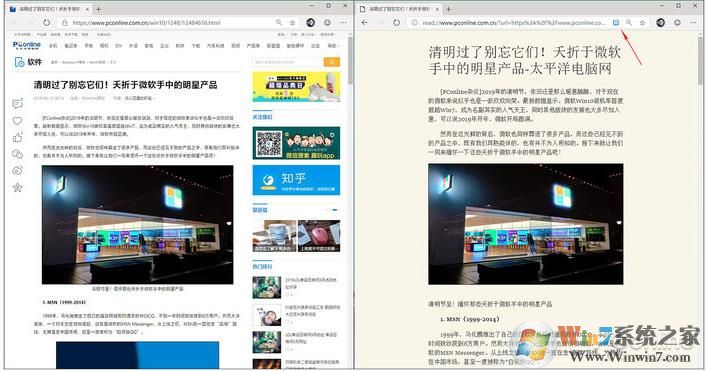Viewport: 707px width, 371px height.
Task: Open the 智能硬件 nav item
Action: coord(295,46)
